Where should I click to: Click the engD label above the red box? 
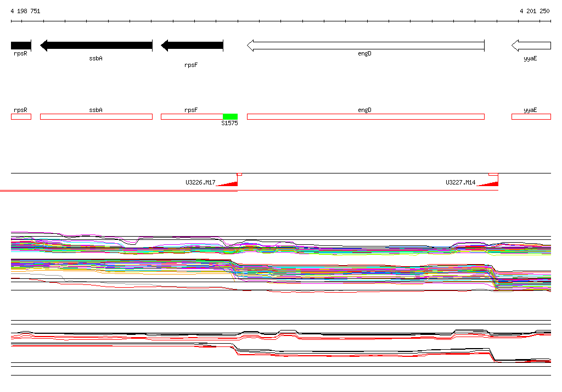pyautogui.click(x=364, y=110)
